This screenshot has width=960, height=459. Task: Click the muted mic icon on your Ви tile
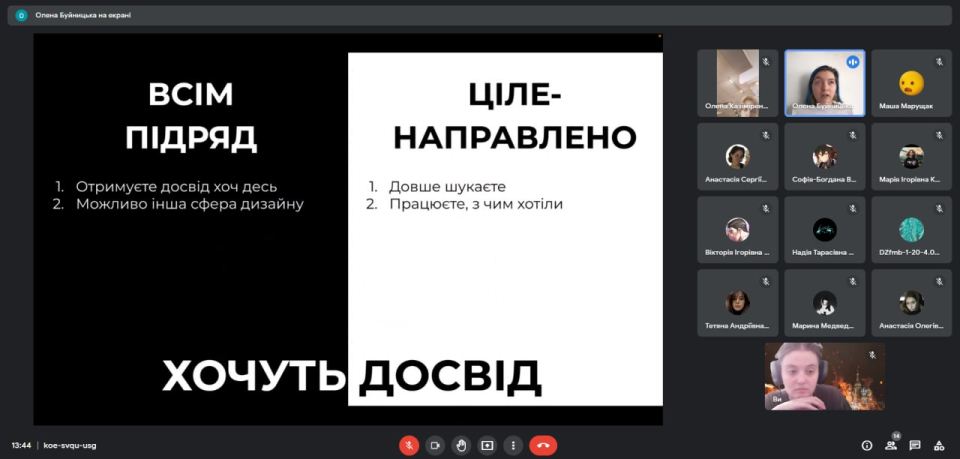(872, 355)
